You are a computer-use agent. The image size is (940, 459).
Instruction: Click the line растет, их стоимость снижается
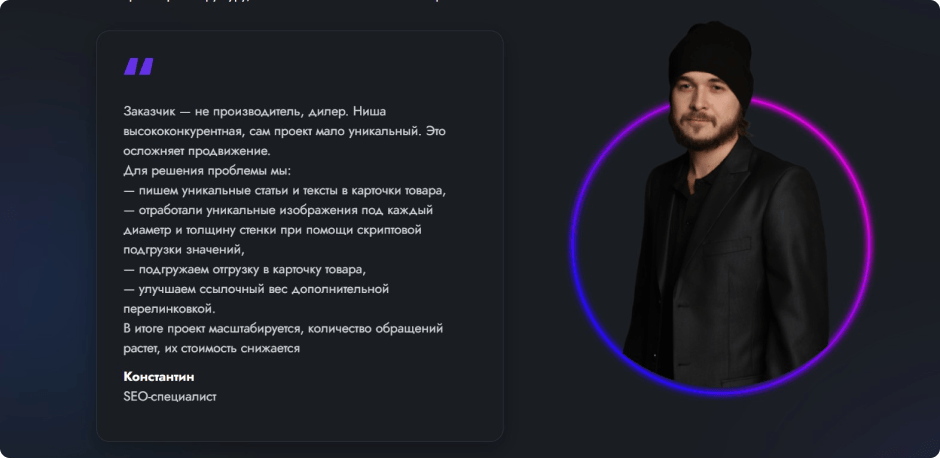pyautogui.click(x=211, y=348)
